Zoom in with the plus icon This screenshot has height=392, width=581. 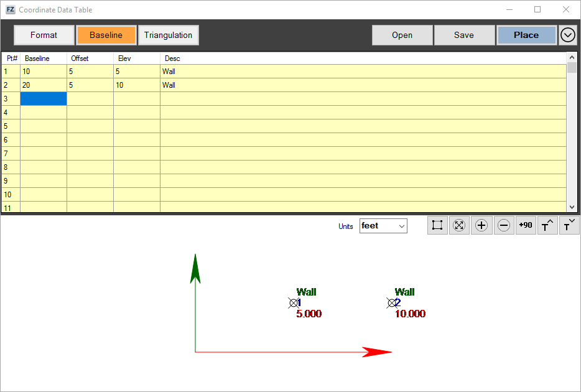coord(481,225)
